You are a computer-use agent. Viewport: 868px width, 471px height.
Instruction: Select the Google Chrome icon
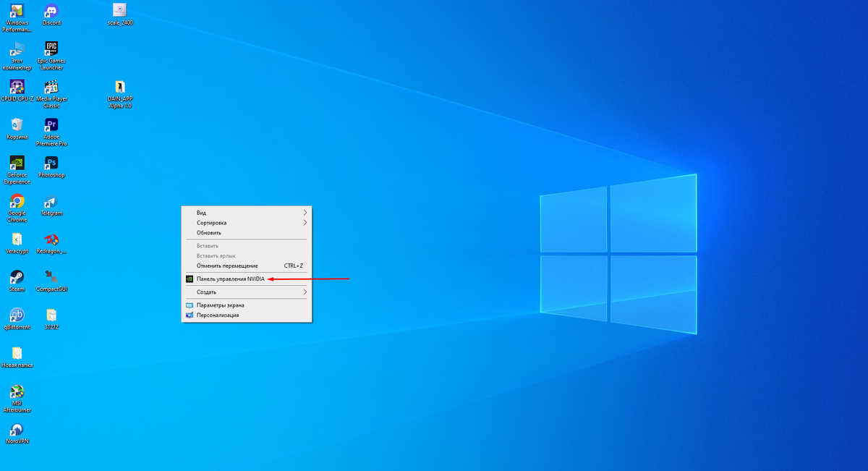(17, 208)
